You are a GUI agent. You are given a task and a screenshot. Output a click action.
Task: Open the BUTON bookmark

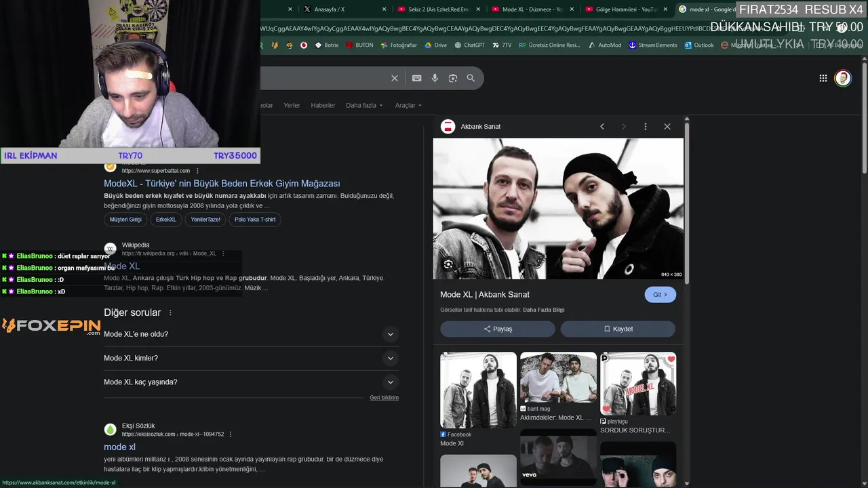tap(359, 45)
